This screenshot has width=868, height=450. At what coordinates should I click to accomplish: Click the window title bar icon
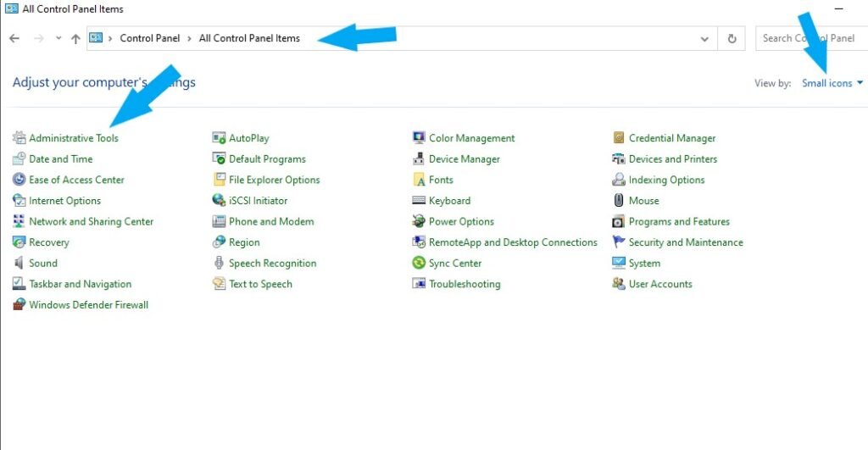point(12,8)
